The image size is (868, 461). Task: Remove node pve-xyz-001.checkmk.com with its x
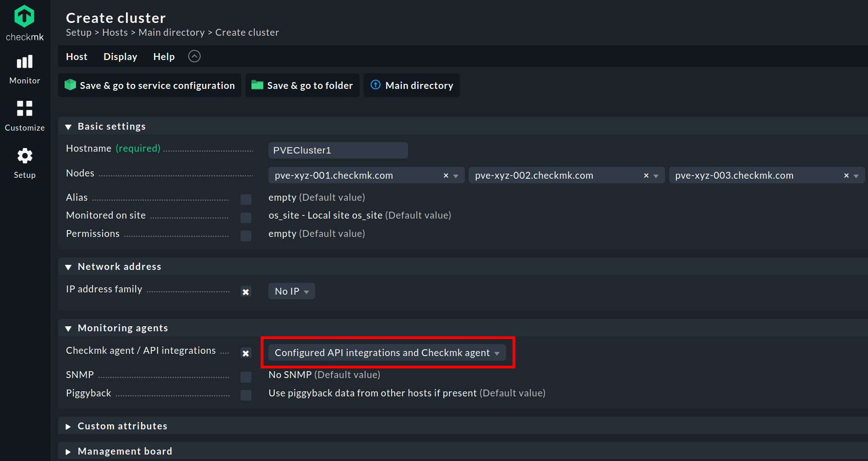pos(446,176)
